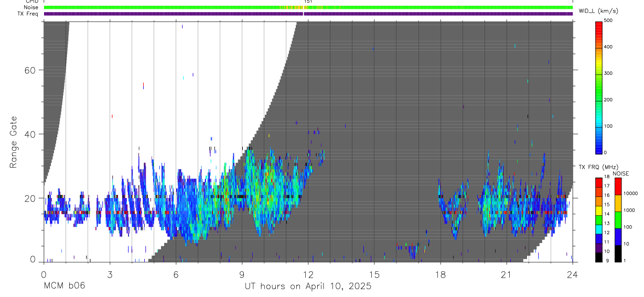
Task: Select the CPID value '151'
Action: [308, 2]
